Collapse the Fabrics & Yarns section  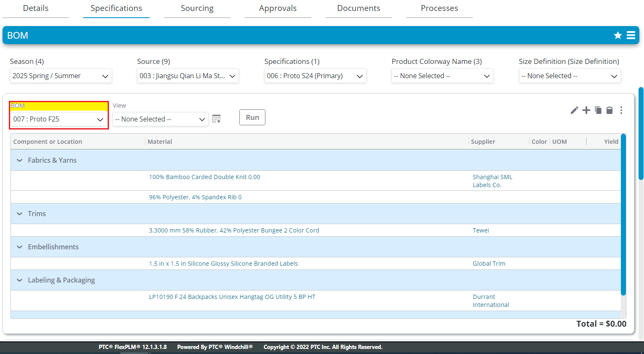point(19,160)
